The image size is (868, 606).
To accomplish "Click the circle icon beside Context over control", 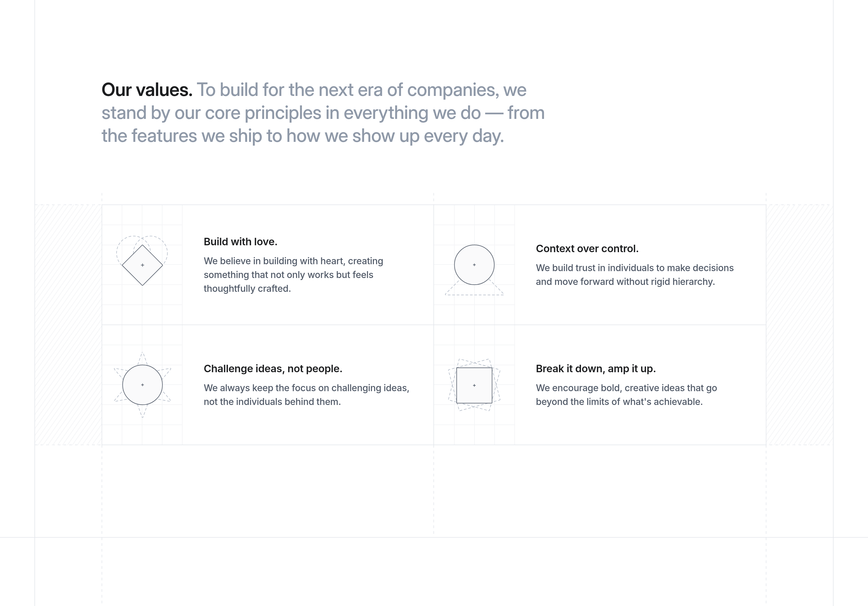I will coord(474,265).
